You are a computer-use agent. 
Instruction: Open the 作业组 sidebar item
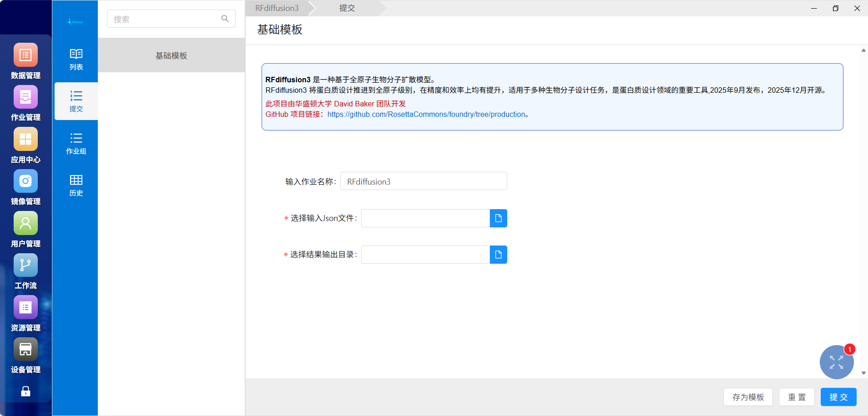(76, 144)
